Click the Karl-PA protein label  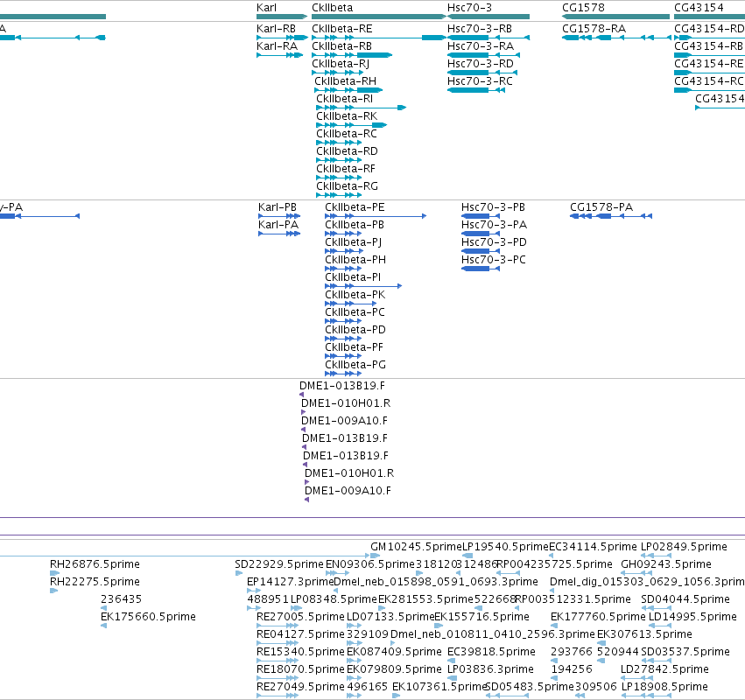[x=278, y=225]
